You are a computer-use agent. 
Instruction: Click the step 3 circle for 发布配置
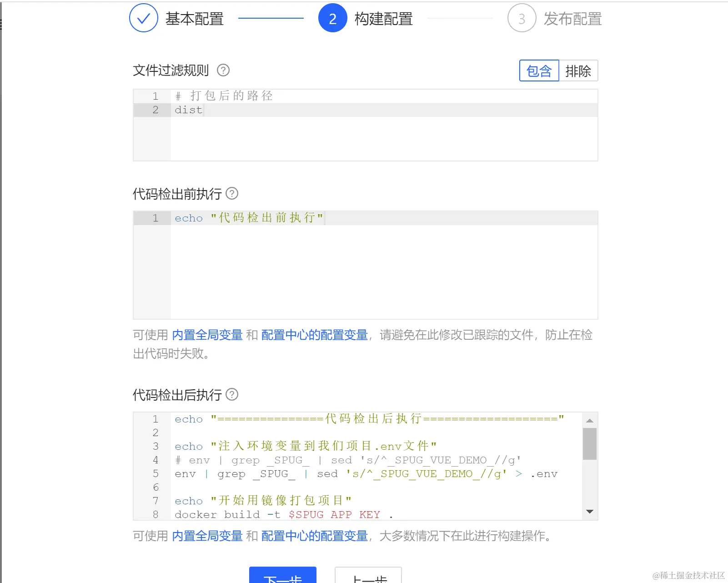522,18
